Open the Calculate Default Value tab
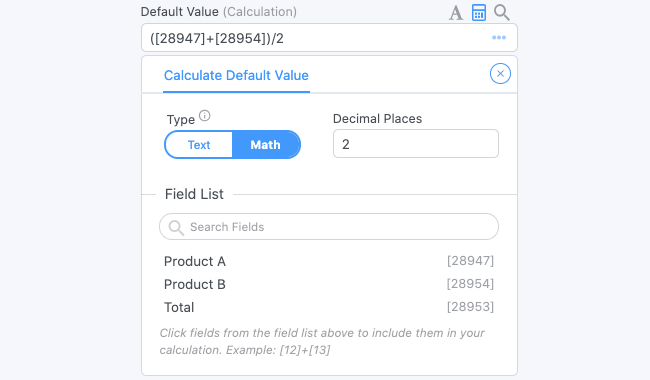Screen dimensions: 650x380 pyautogui.click(x=236, y=75)
